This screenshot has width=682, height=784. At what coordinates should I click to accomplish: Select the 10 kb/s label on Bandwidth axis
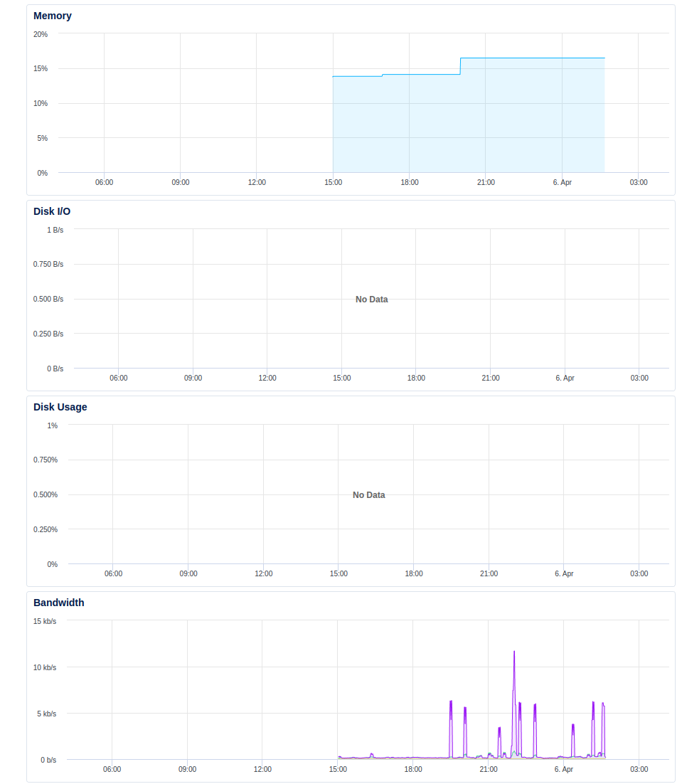[45, 667]
